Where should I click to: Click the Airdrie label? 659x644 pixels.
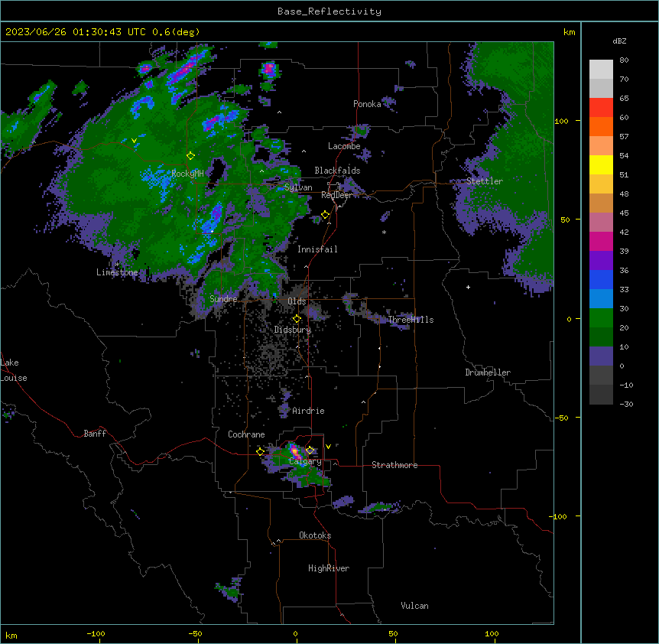coord(308,411)
